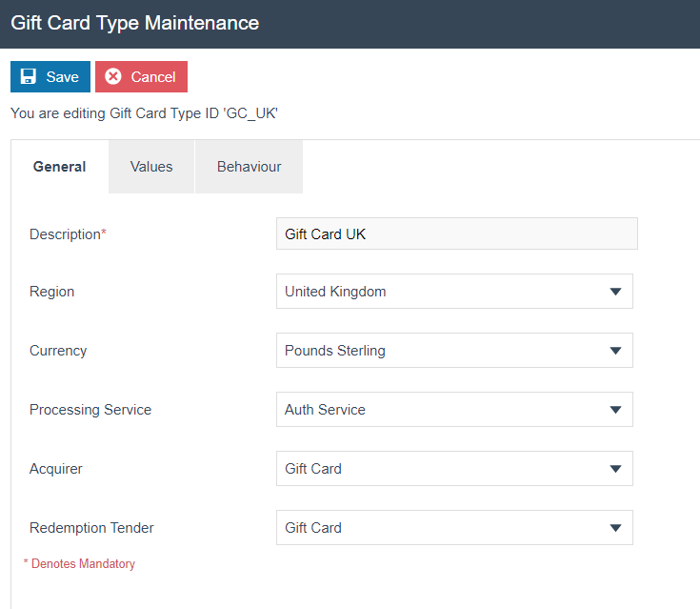Click the 'Denotes Mandatory' note
Image resolution: width=700 pixels, height=609 pixels.
pos(80,564)
